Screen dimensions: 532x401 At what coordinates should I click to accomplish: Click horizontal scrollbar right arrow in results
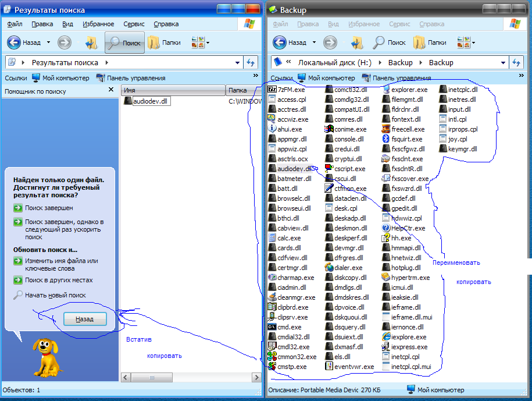(256, 377)
